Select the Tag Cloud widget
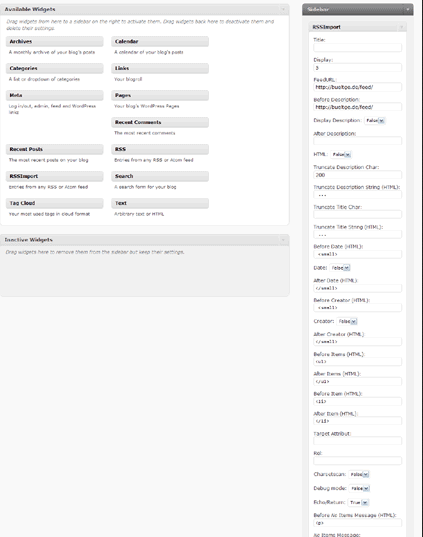This screenshot has height=537, width=423. click(x=54, y=203)
